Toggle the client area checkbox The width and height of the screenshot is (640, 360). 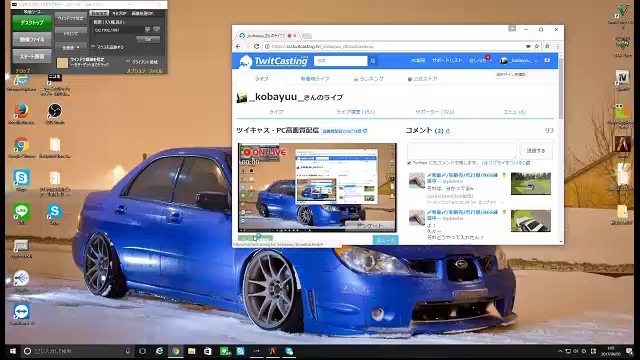(128, 62)
